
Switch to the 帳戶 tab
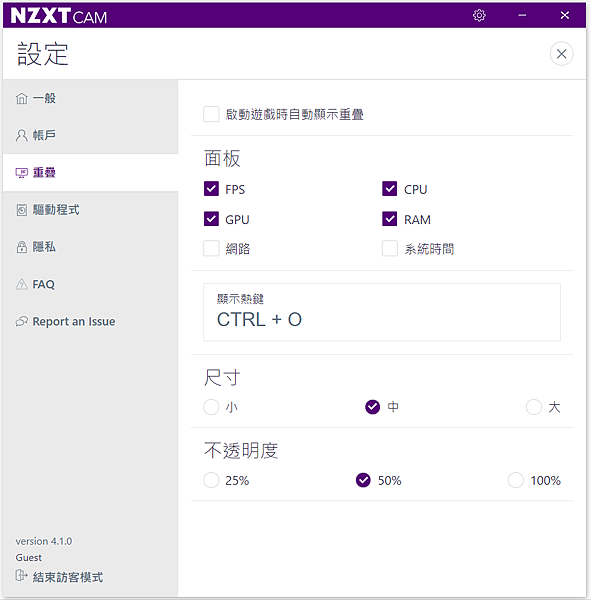click(90, 135)
